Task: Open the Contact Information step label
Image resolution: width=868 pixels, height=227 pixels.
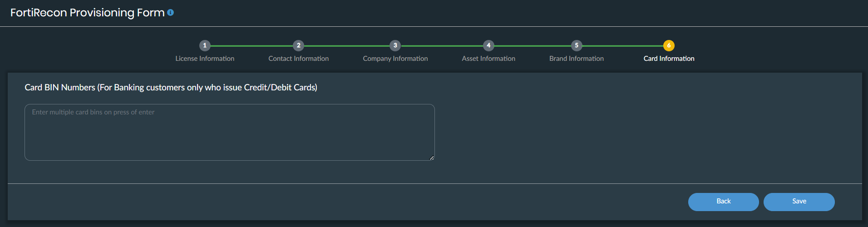Action: (x=298, y=59)
